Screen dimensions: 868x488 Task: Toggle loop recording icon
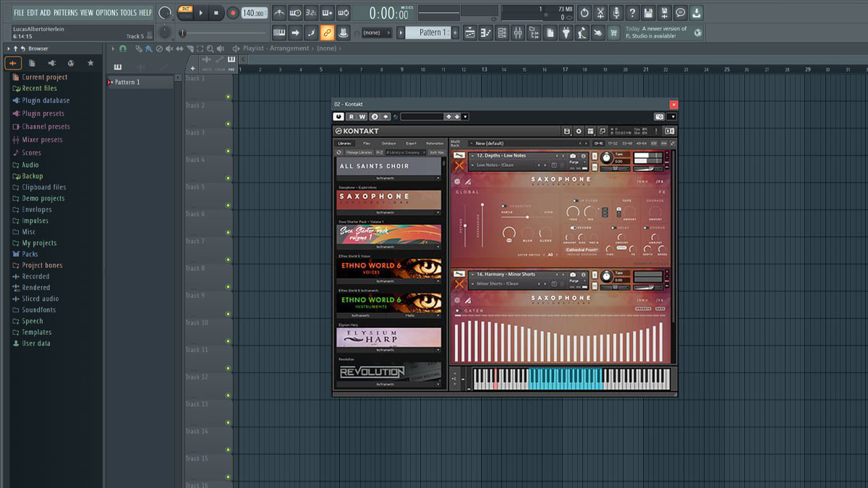click(344, 12)
